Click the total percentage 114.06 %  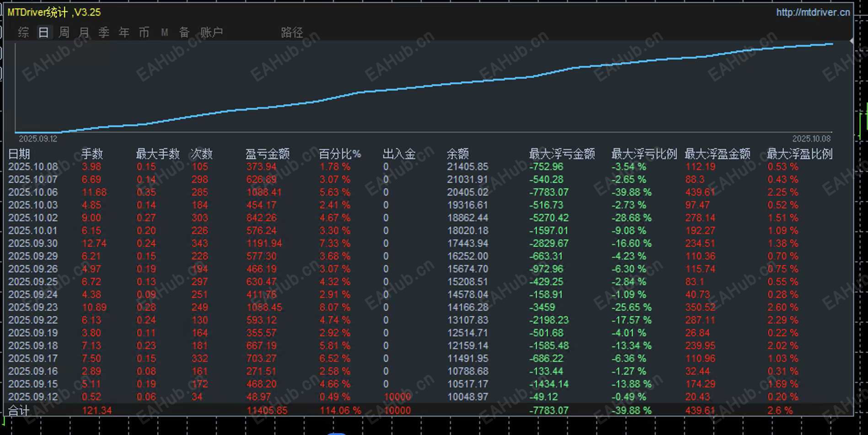(340, 411)
